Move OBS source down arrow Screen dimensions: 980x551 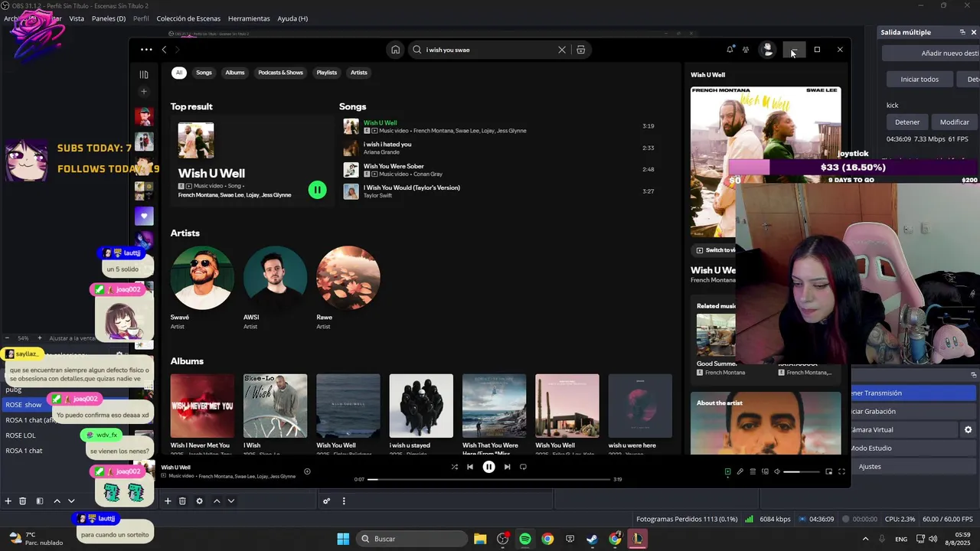(231, 501)
